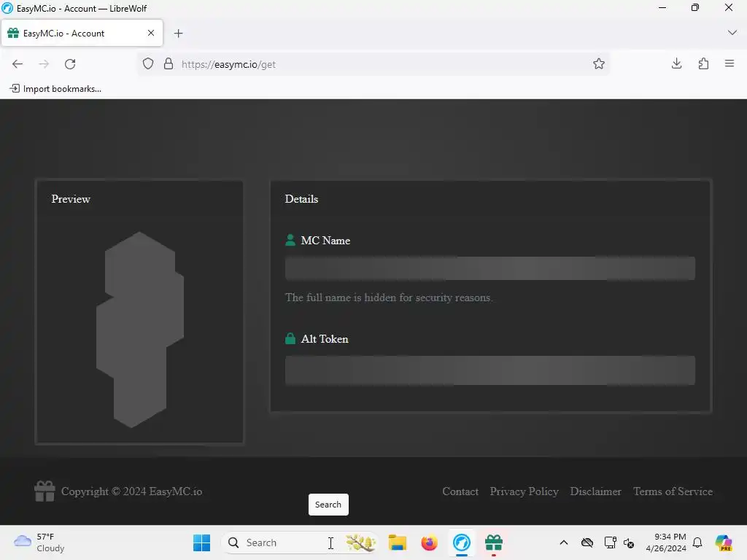Go back to the previous page
Viewport: 747px width, 560px height.
pos(18,64)
